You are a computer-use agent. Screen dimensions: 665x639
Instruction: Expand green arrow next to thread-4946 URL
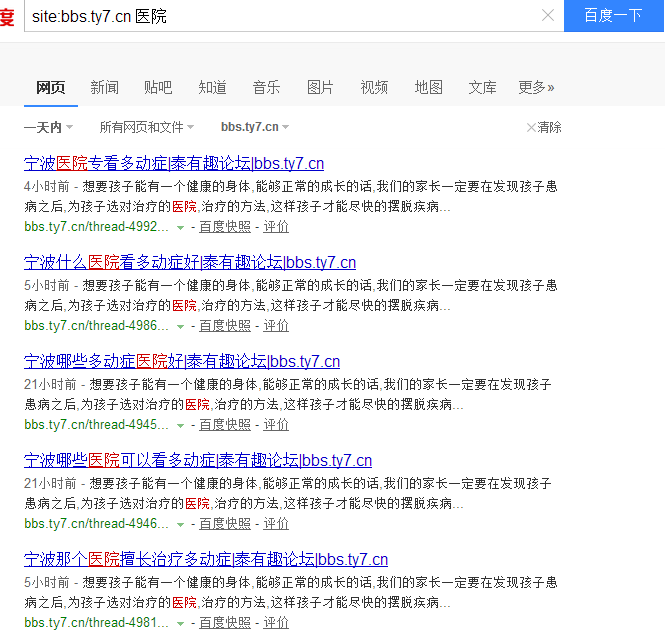click(181, 525)
